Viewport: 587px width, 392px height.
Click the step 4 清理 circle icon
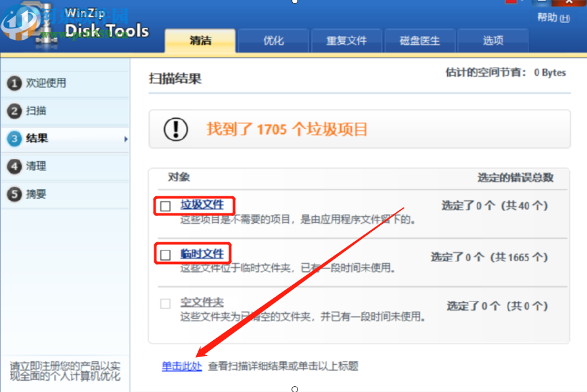pyautogui.click(x=14, y=166)
